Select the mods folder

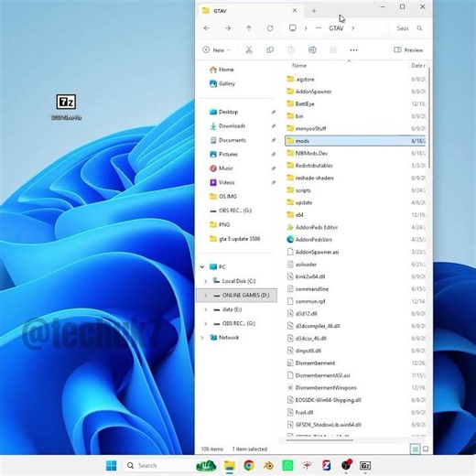[355, 141]
